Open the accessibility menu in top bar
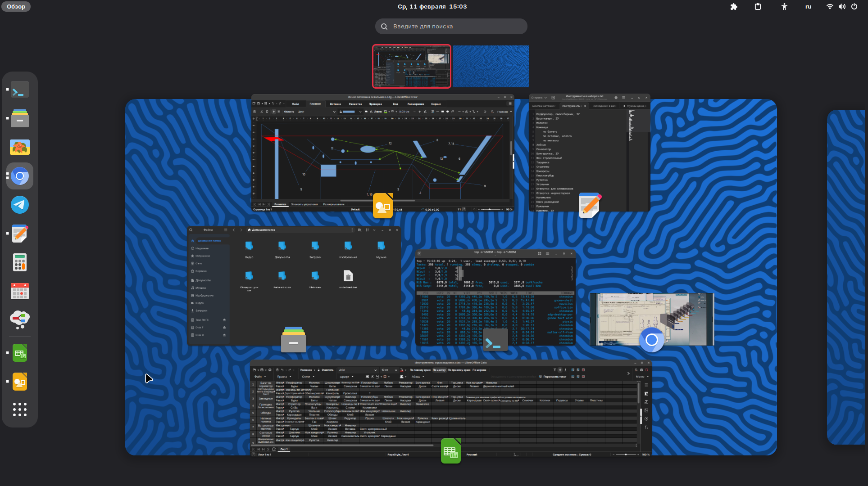This screenshot has width=868, height=486. [784, 7]
